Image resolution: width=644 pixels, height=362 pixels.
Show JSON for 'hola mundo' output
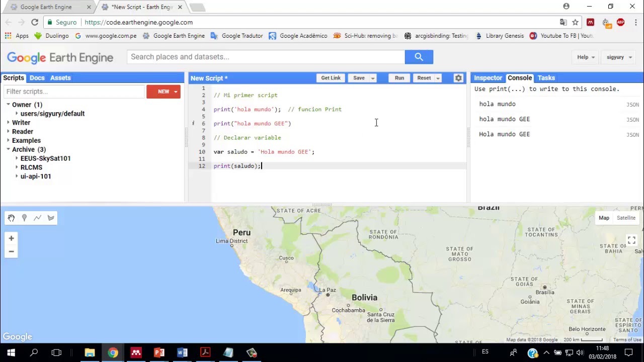[632, 105]
